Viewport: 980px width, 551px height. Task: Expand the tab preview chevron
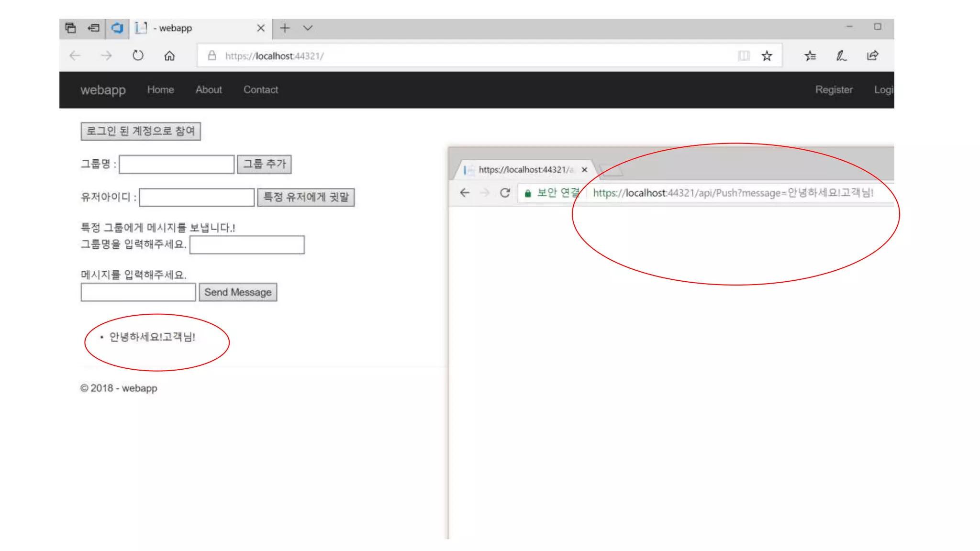click(308, 28)
